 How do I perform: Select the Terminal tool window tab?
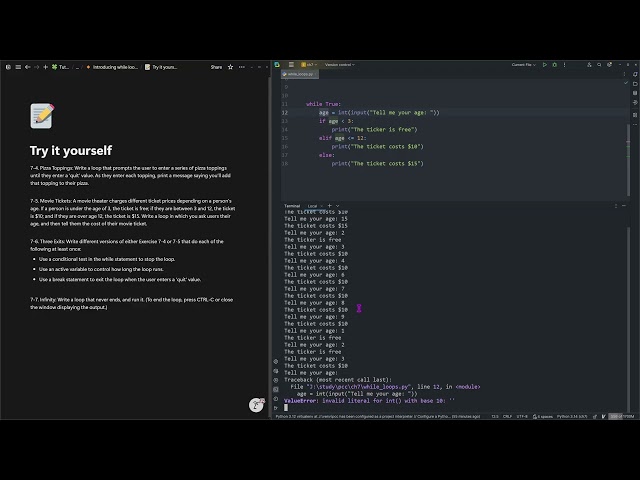point(292,206)
